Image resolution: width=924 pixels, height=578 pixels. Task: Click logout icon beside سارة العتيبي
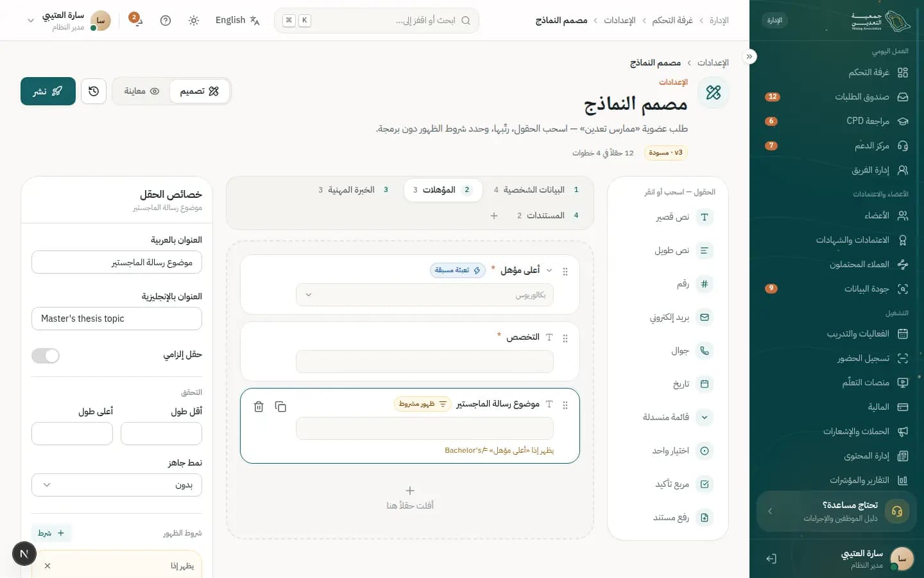pos(771,559)
